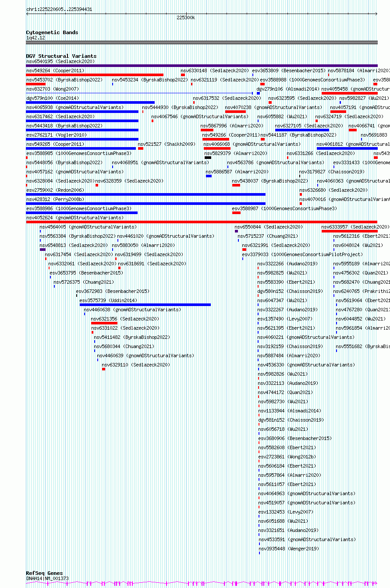The height and width of the screenshot is (588, 390).
Task: Select esv3379033 (1000GenomesConsortiumPilotProject) label
Action: pyautogui.click(x=302, y=254)
